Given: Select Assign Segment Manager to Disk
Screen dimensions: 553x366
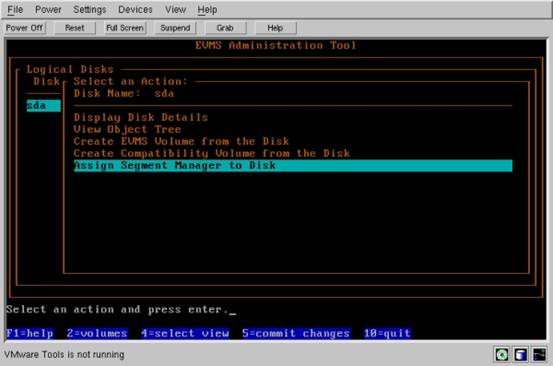Looking at the screenshot, I should (293, 165).
